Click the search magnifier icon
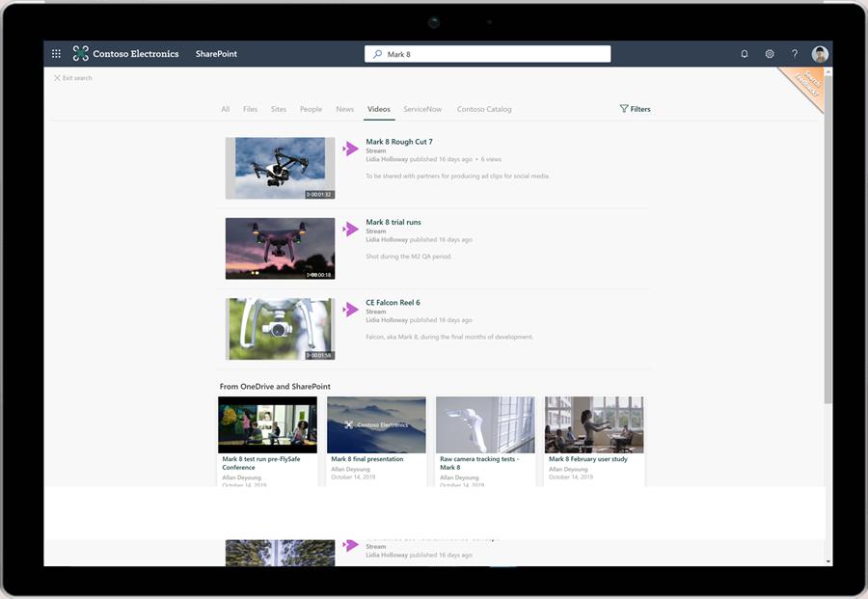 376,53
